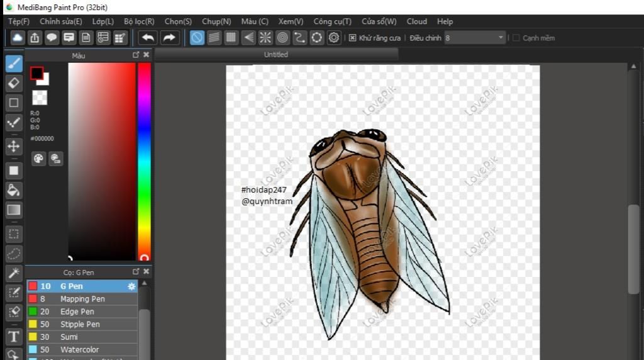644x360 pixels.
Task: Select the Eraser tool
Action: 14,83
